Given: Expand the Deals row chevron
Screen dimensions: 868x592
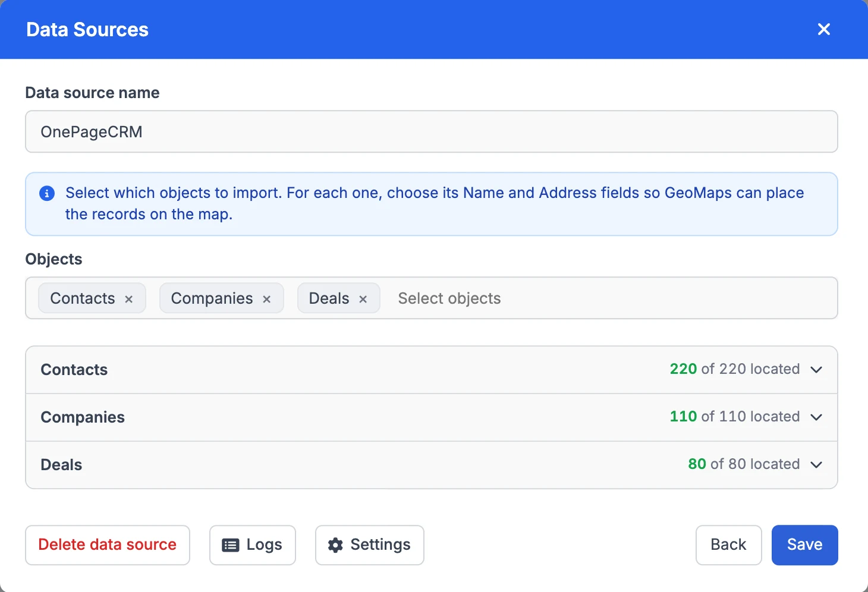Looking at the screenshot, I should point(816,465).
